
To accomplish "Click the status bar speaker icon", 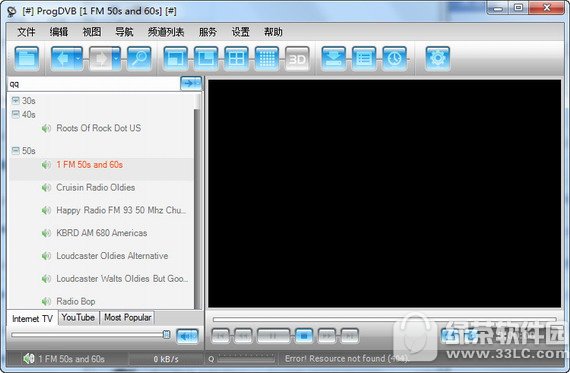I will click(x=28, y=359).
